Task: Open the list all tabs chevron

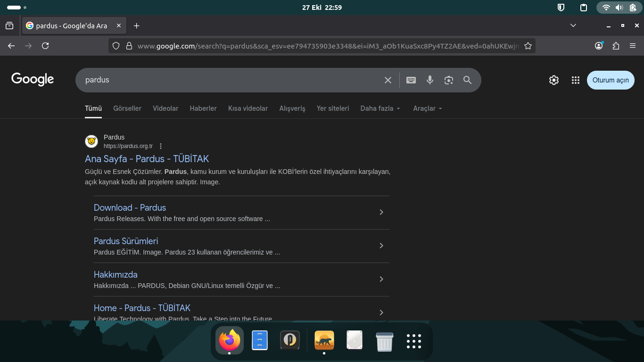Action: [x=573, y=25]
